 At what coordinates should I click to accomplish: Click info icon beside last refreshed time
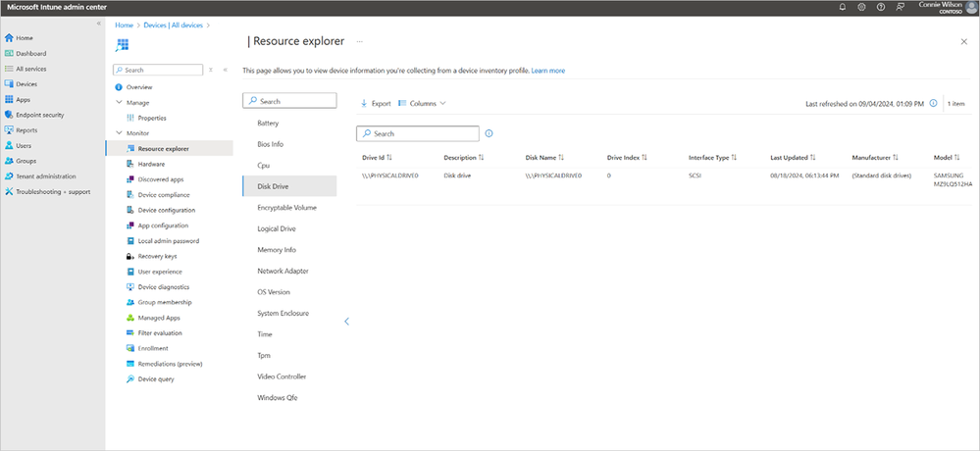click(x=933, y=104)
